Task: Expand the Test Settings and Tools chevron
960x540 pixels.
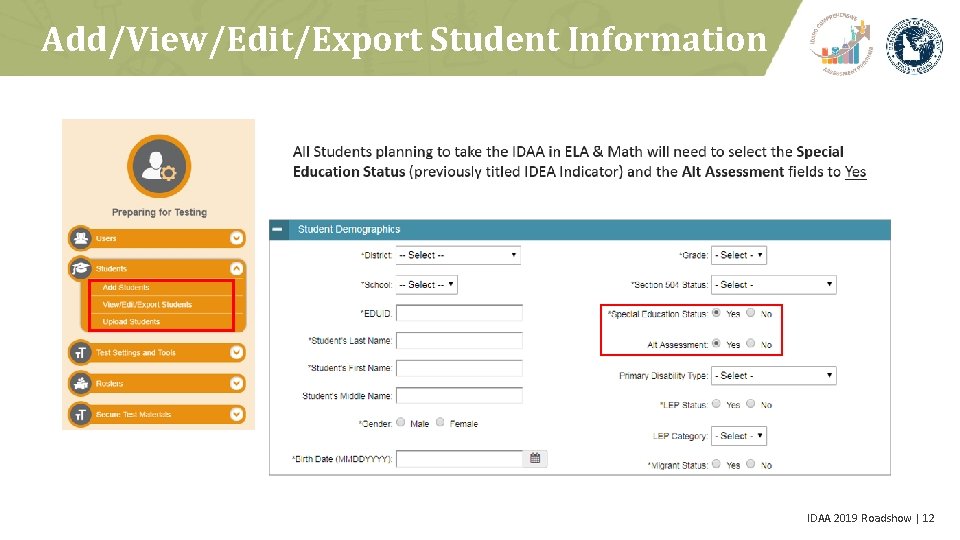Action: (x=236, y=353)
